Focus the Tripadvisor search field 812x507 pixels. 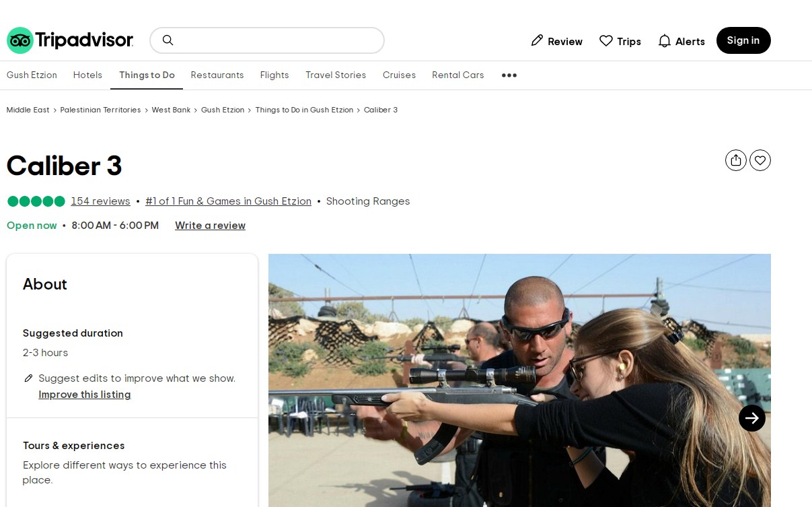pos(276,40)
